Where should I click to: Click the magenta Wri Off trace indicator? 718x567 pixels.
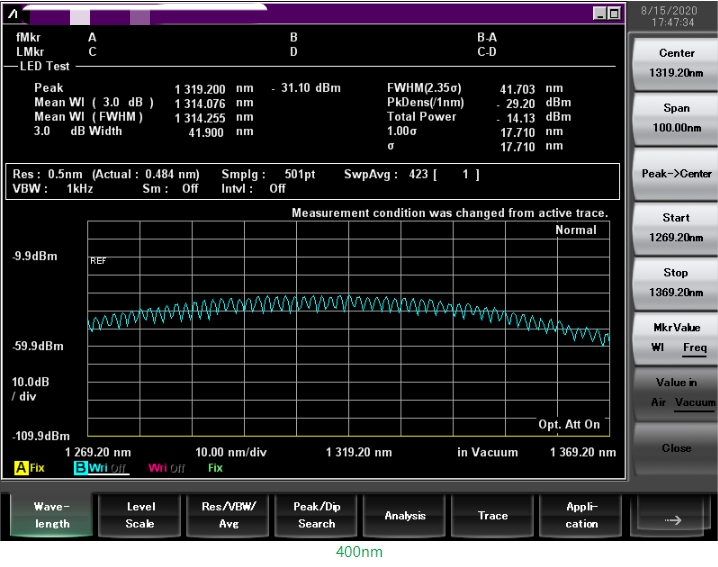coord(169,467)
